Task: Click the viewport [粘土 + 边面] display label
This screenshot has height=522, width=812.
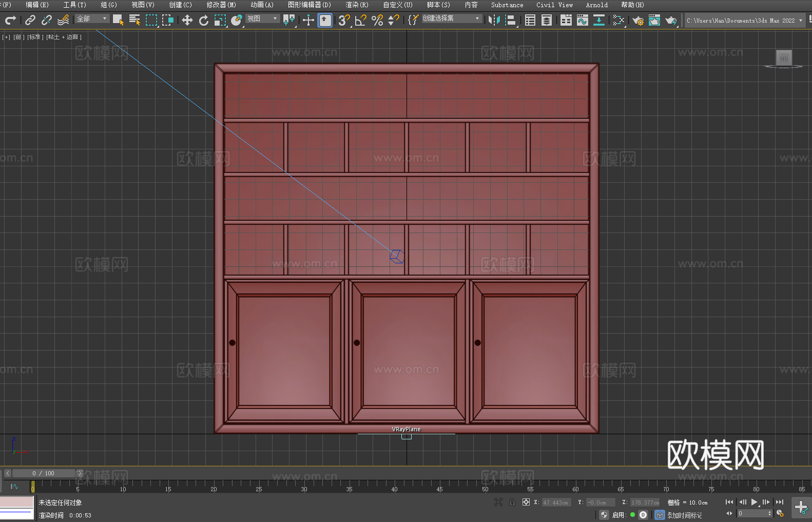Action: point(64,37)
